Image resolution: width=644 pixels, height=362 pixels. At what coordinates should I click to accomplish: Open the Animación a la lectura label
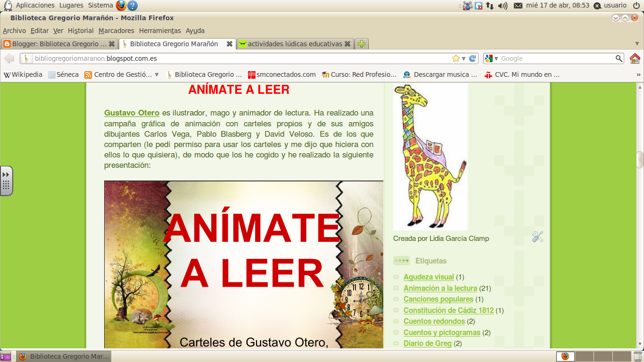pos(440,288)
